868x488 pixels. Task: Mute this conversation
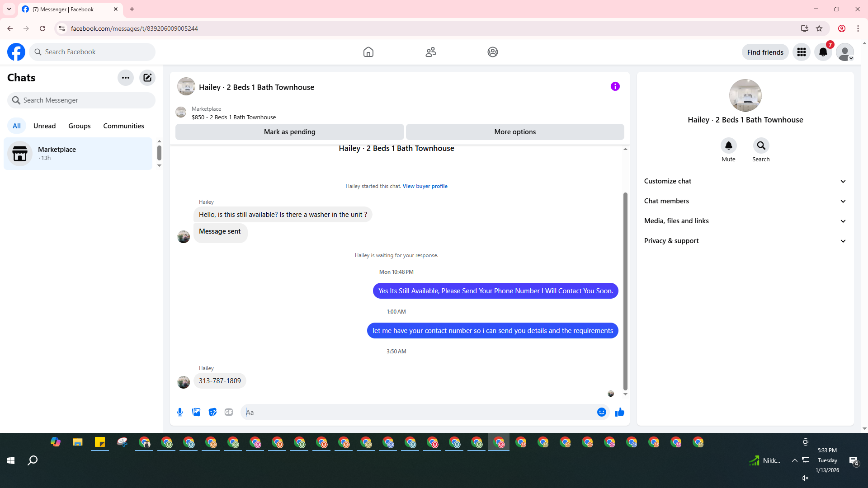pyautogui.click(x=728, y=145)
